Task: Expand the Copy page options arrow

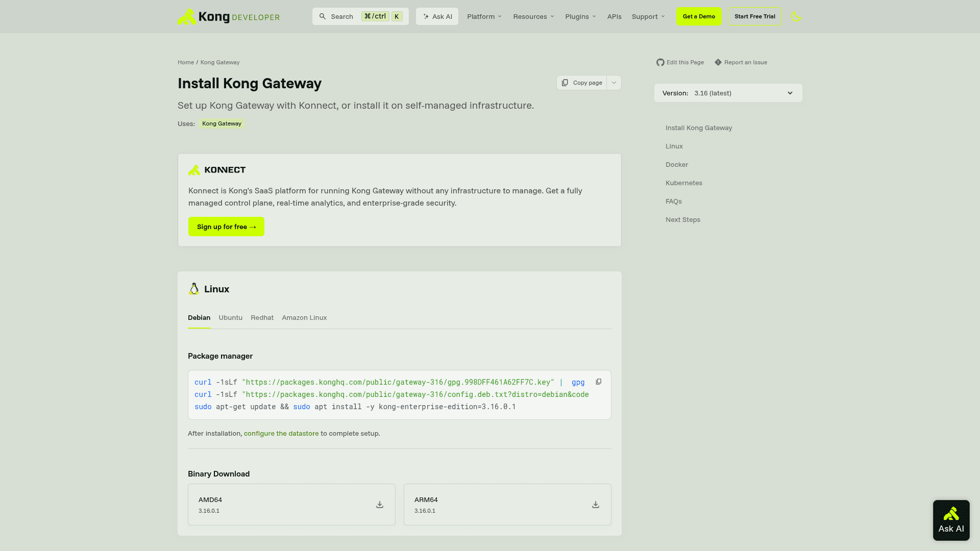Action: 614,83
